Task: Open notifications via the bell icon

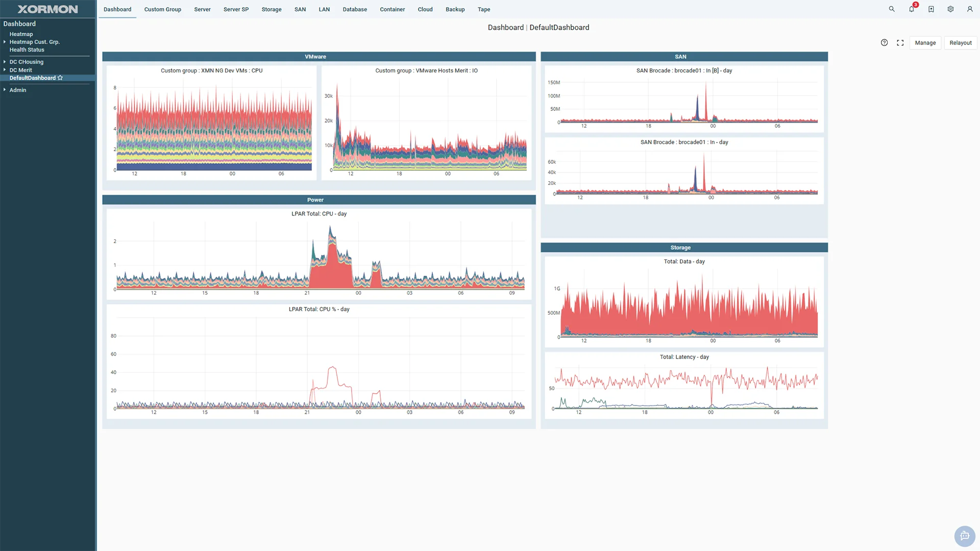Action: point(911,9)
